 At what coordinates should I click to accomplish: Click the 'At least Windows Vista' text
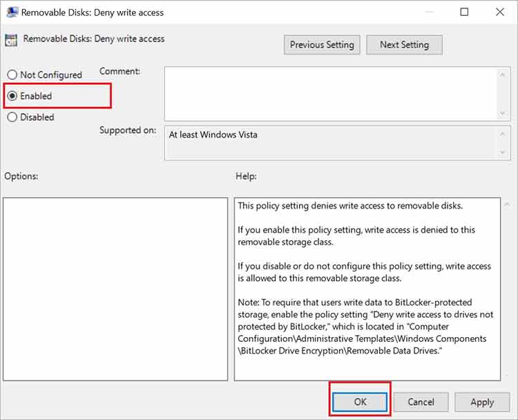213,135
